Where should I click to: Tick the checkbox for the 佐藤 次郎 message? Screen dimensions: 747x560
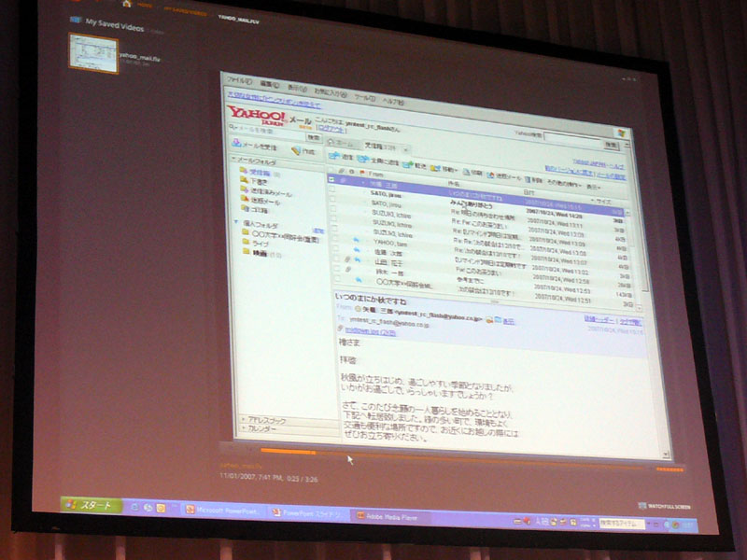(x=336, y=248)
